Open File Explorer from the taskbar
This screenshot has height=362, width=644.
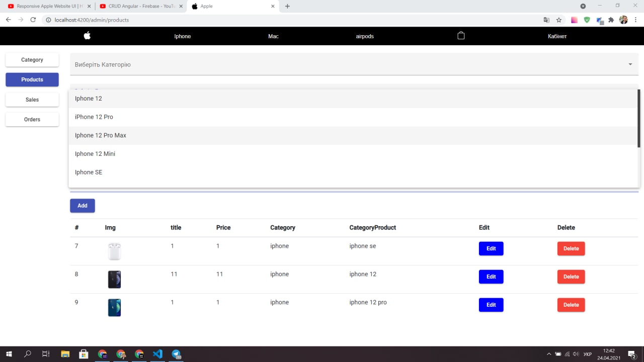(x=65, y=354)
